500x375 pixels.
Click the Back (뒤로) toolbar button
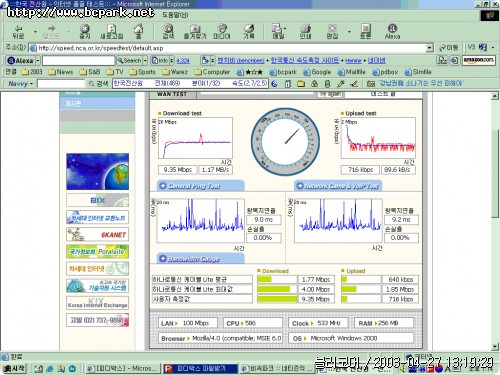tap(18, 32)
